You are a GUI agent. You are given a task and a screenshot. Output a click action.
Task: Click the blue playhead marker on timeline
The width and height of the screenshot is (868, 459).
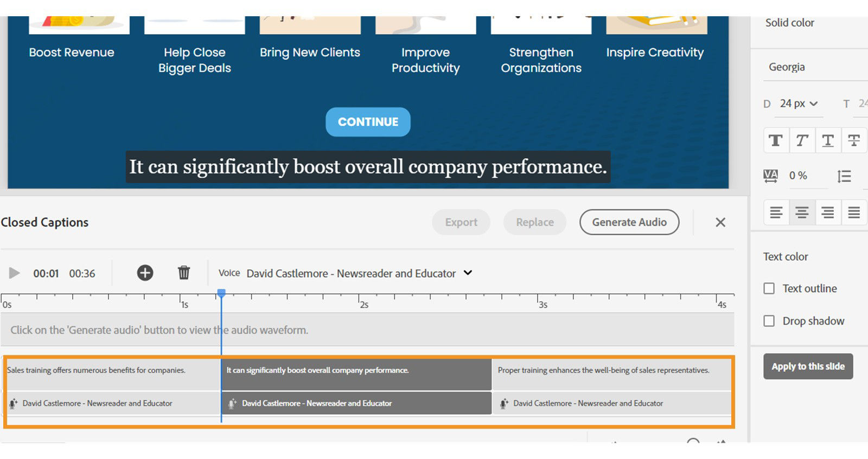pyautogui.click(x=221, y=293)
